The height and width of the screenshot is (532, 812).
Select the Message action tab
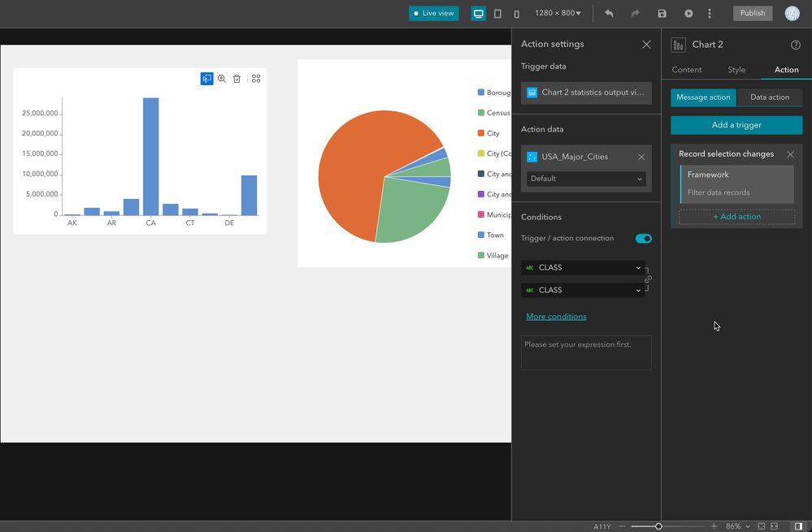(703, 97)
